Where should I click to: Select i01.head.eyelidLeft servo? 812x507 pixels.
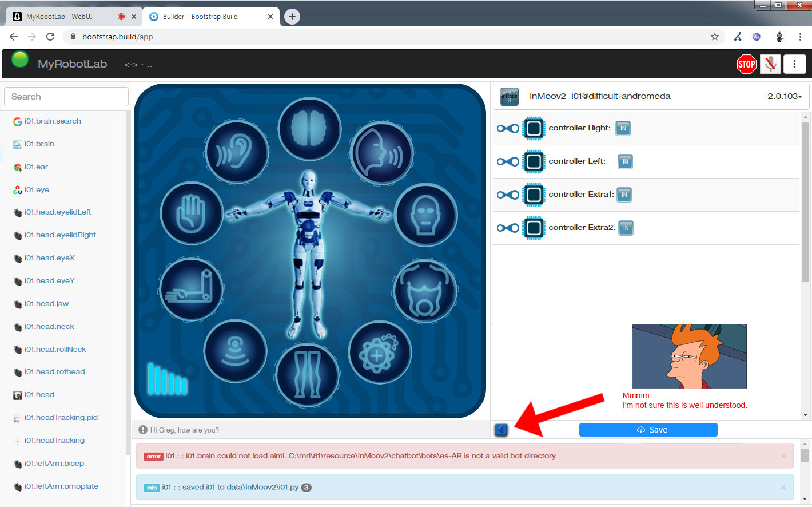[58, 212]
